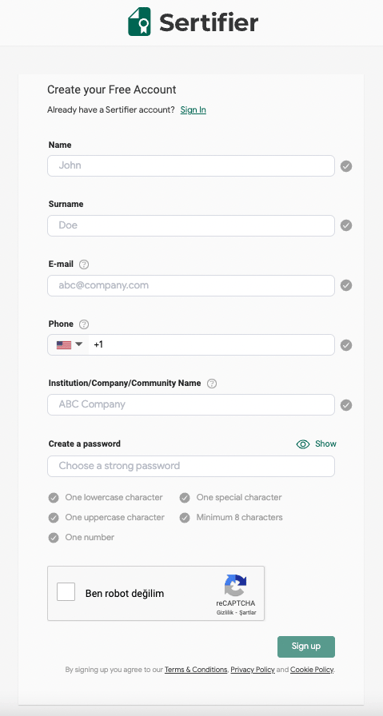
Task: Click the One number check icon
Action: (x=54, y=538)
